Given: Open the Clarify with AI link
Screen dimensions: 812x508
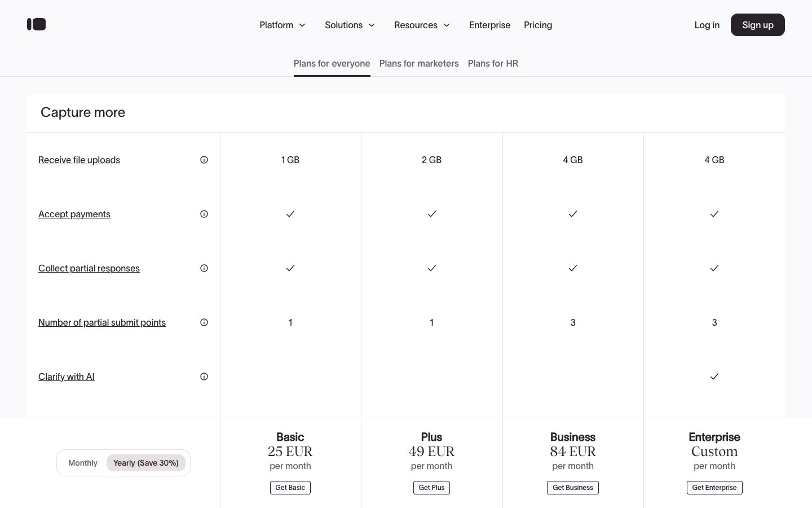Looking at the screenshot, I should (66, 376).
